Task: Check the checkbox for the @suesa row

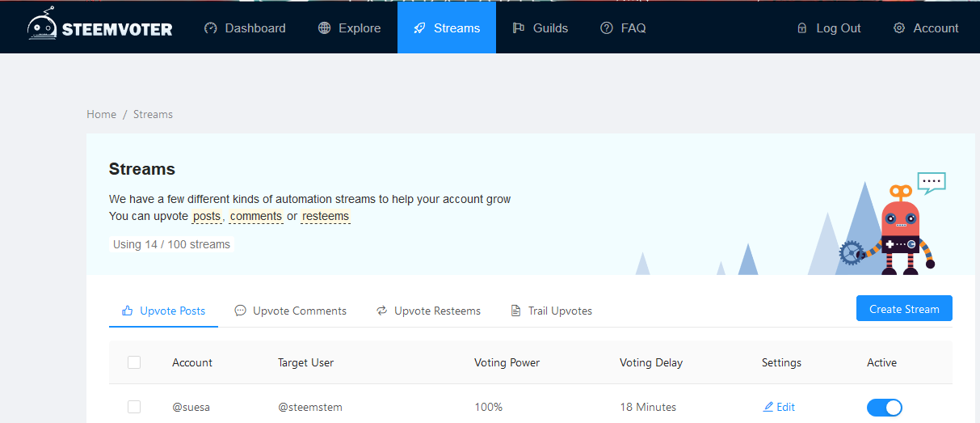Action: tap(134, 407)
